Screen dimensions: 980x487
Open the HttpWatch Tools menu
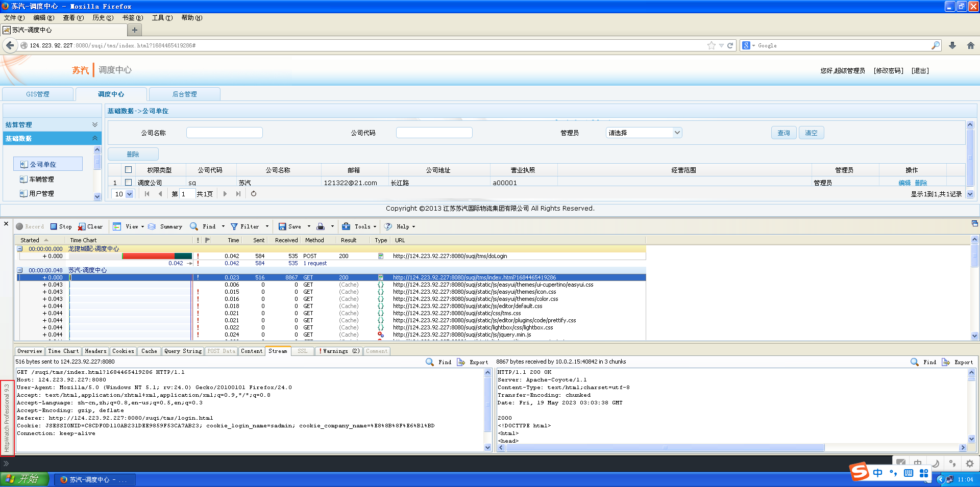359,226
